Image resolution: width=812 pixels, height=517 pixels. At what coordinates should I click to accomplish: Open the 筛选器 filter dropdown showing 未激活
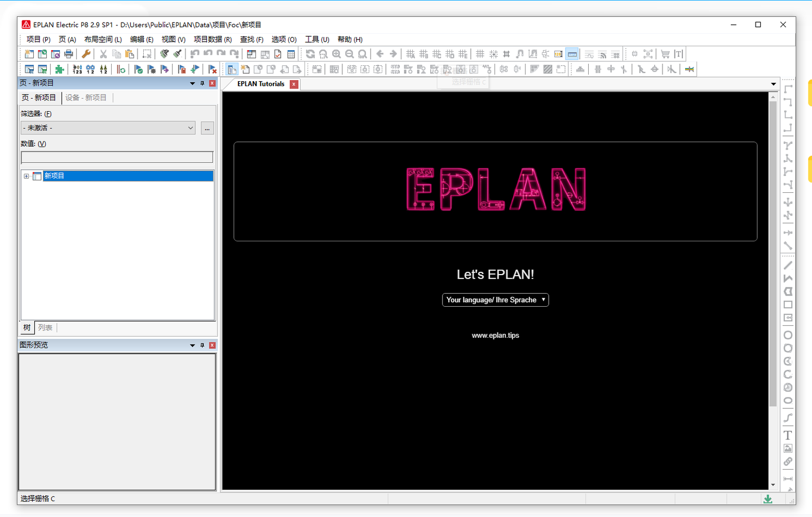[108, 127]
